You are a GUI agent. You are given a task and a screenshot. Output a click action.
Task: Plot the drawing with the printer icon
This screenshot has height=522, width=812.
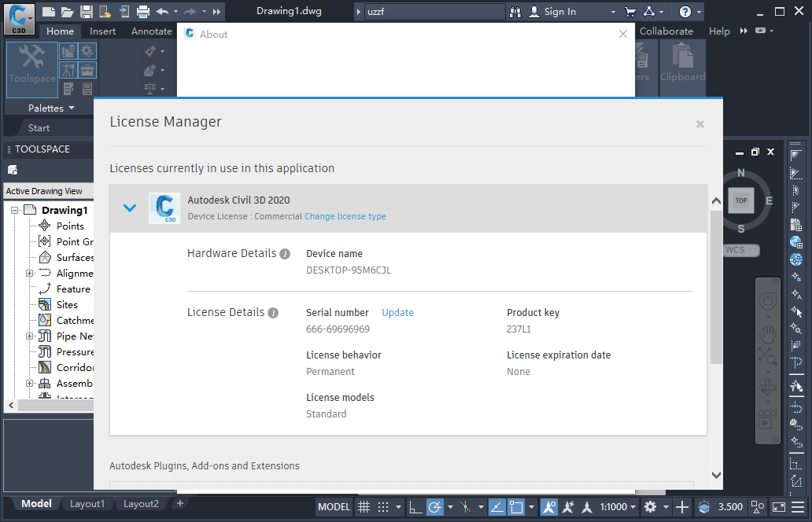click(143, 11)
